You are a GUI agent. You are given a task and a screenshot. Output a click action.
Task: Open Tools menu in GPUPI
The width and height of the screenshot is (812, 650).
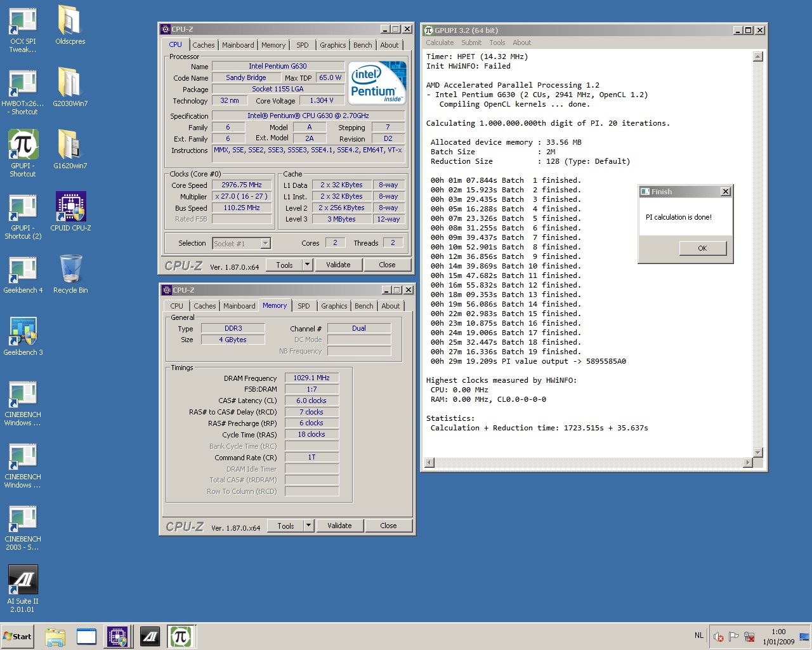coord(497,43)
